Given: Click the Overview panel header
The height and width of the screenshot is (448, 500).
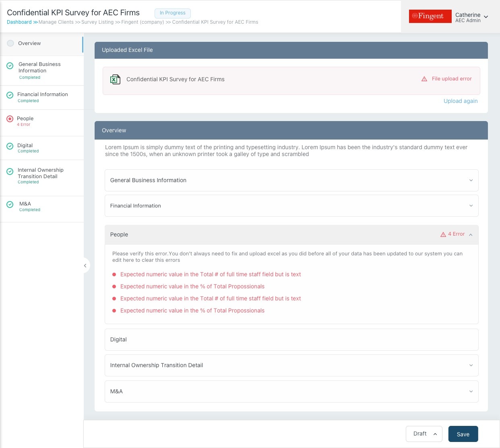Looking at the screenshot, I should [x=291, y=130].
